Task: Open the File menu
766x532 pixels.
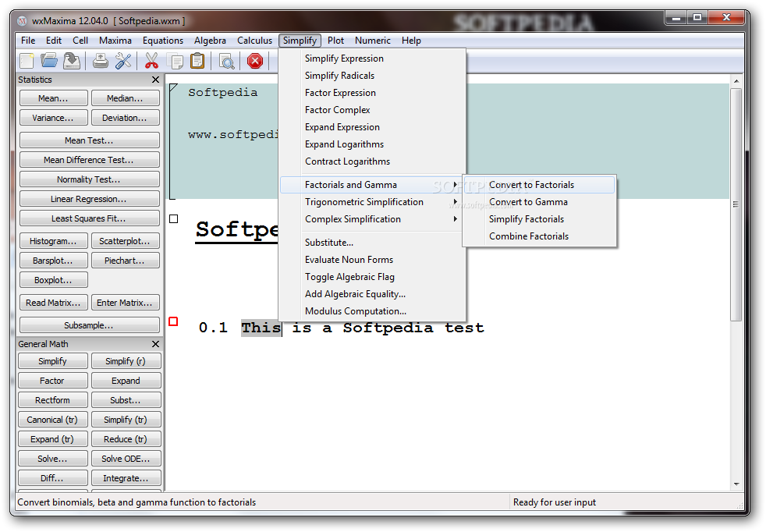Action: click(28, 41)
